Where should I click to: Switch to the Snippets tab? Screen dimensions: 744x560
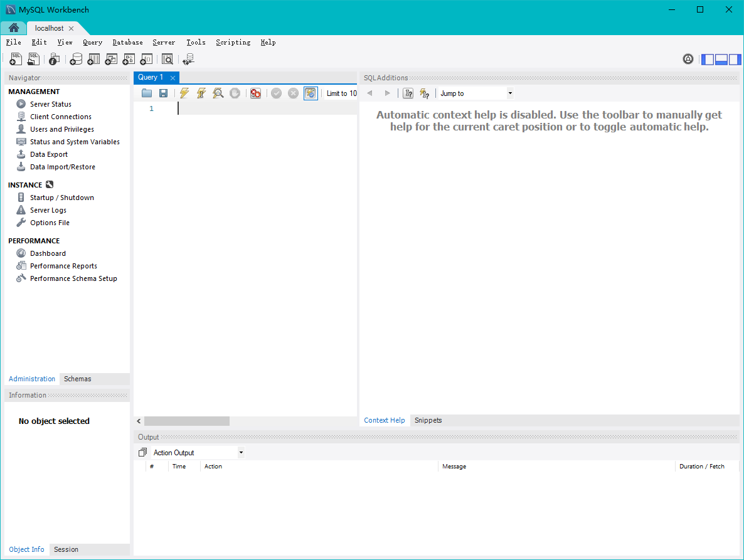click(x=428, y=420)
